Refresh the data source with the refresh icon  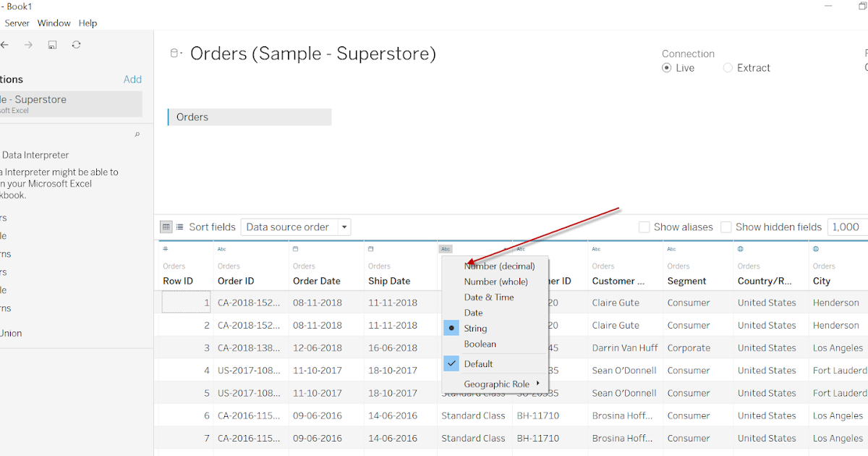click(x=76, y=44)
